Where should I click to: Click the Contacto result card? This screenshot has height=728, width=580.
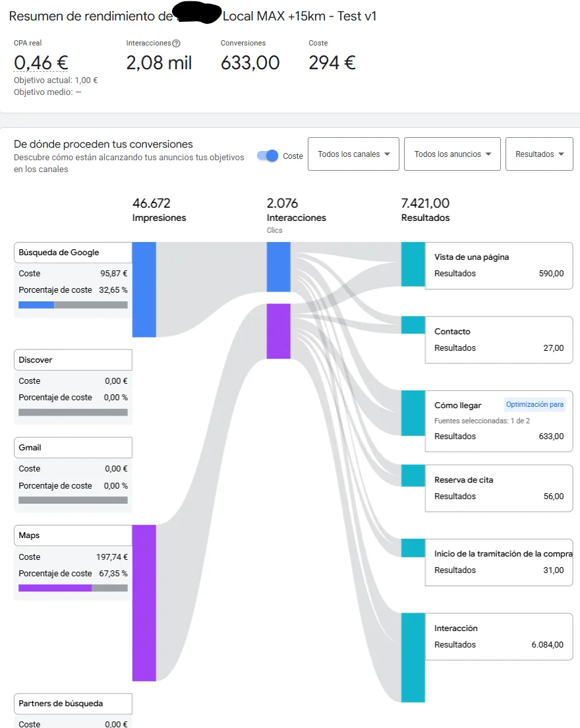(x=499, y=340)
